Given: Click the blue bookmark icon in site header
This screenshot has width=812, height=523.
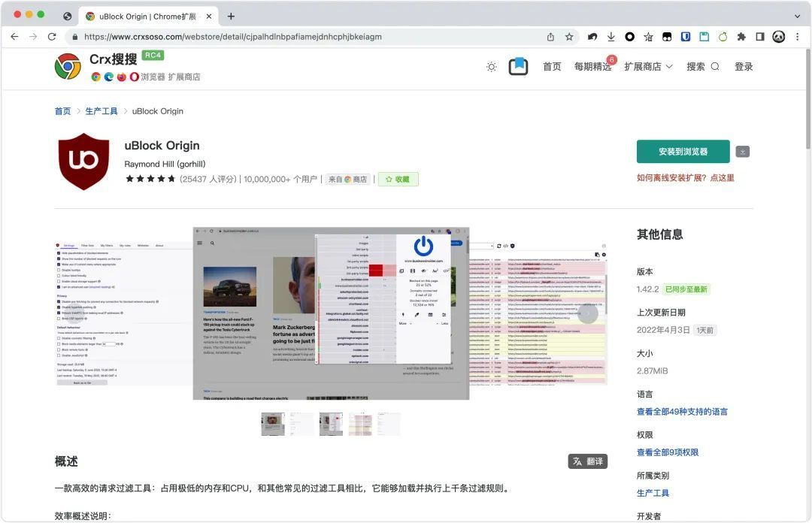Looking at the screenshot, I should 518,67.
